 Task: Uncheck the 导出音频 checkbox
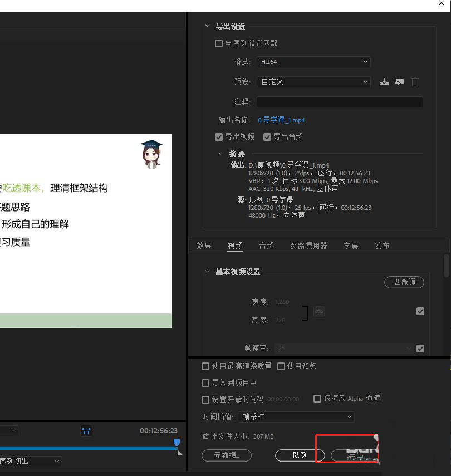(267, 137)
